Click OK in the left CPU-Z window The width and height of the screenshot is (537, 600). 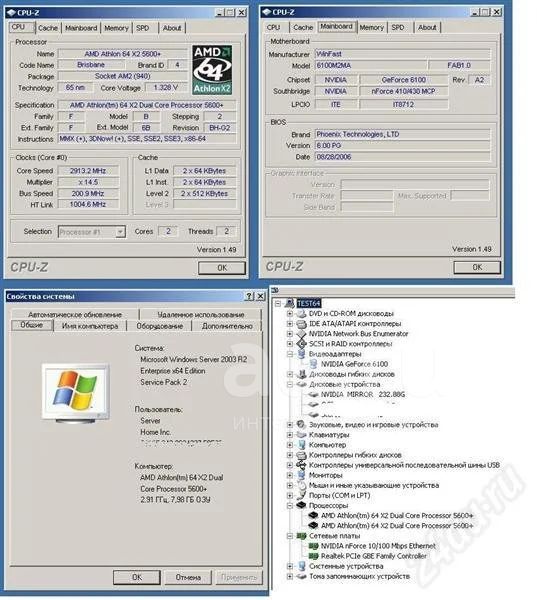pos(222,268)
